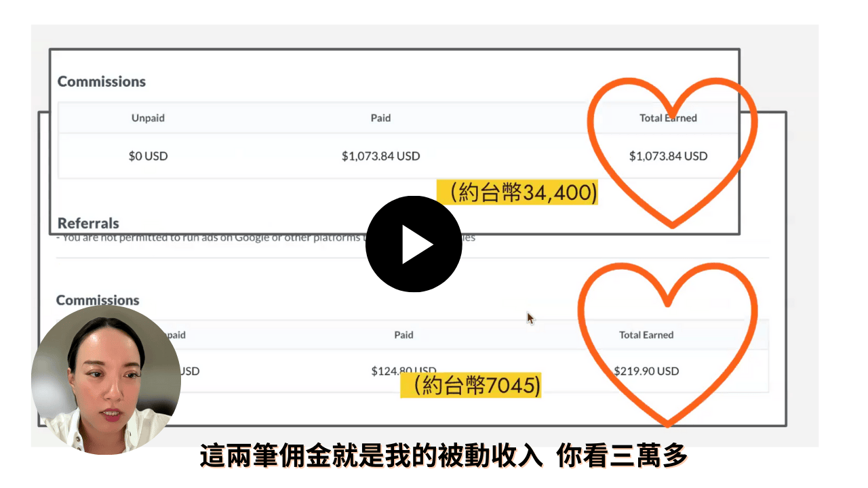The width and height of the screenshot is (868, 488).
Task: Click the Total Earned header in bottom table
Action: pyautogui.click(x=646, y=335)
